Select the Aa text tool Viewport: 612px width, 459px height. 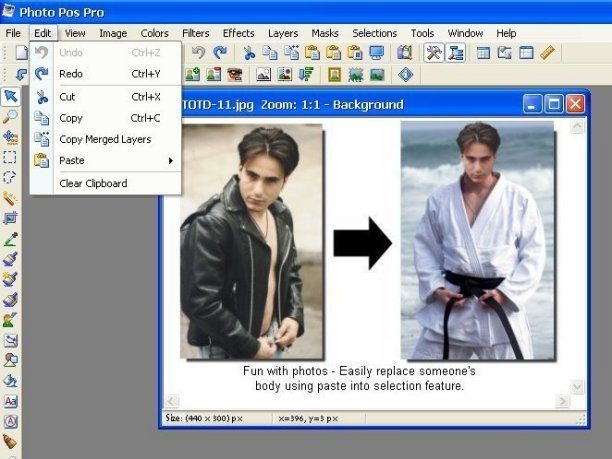pyautogui.click(x=10, y=401)
